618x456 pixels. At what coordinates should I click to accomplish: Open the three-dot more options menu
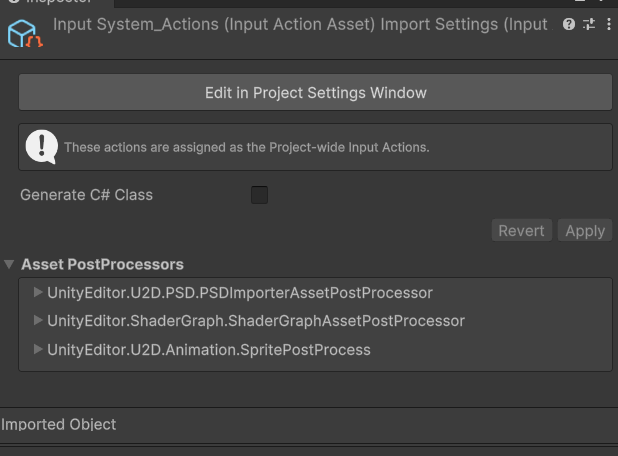[609, 24]
